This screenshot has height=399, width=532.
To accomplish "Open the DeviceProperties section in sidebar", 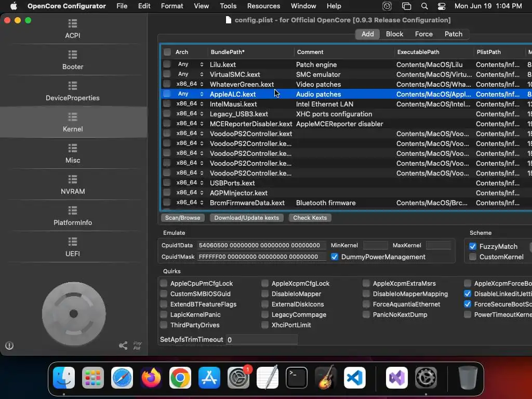I will (x=73, y=91).
